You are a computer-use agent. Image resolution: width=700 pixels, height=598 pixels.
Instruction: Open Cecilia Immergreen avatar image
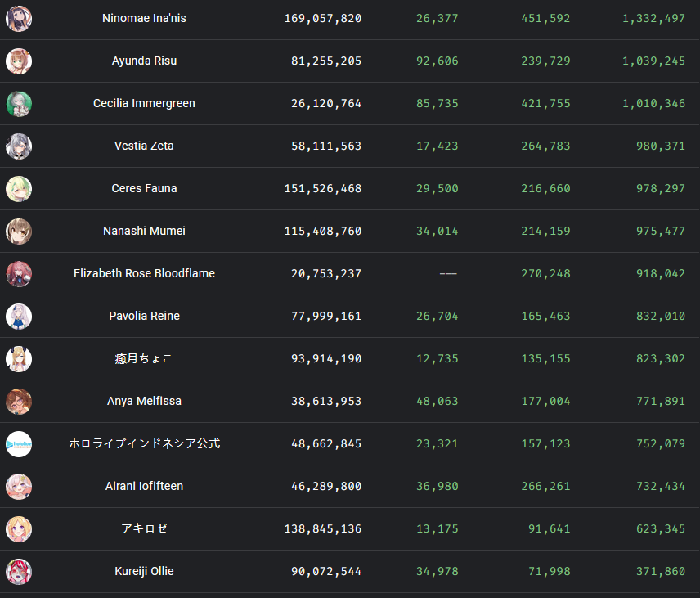coord(19,104)
